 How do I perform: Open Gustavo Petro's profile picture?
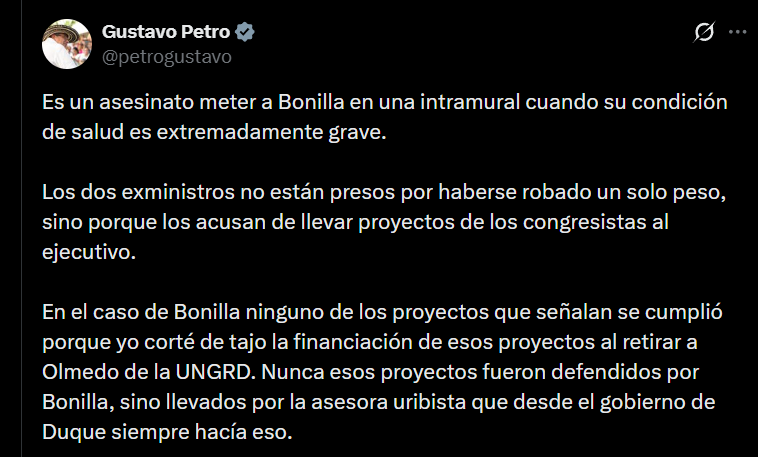tap(67, 44)
